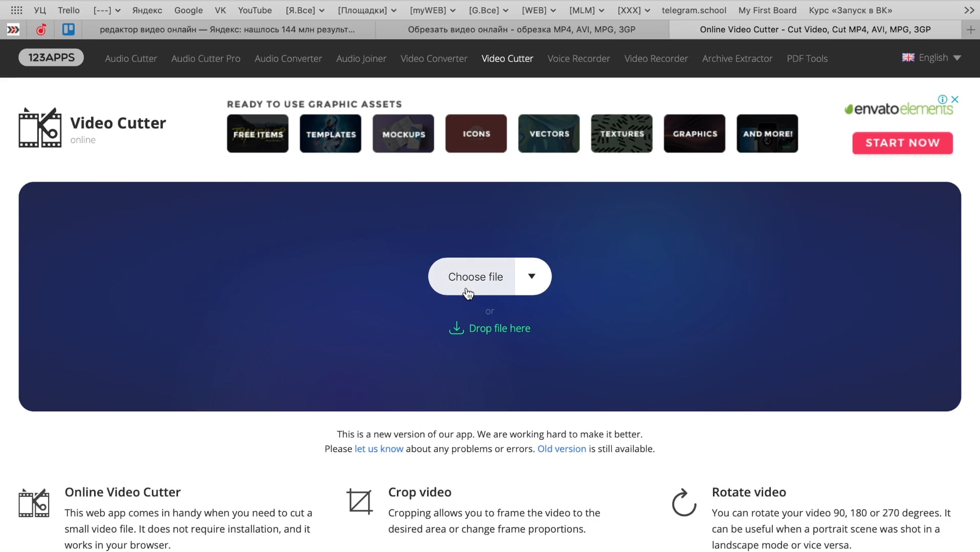Screen dimensions: 980x552
Task: Open Video Recorder
Action: point(656,58)
